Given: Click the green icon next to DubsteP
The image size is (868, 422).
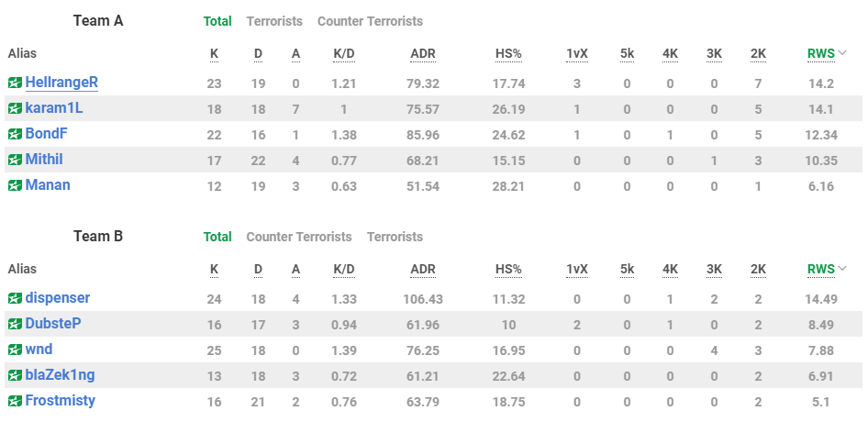Looking at the screenshot, I should point(15,324).
